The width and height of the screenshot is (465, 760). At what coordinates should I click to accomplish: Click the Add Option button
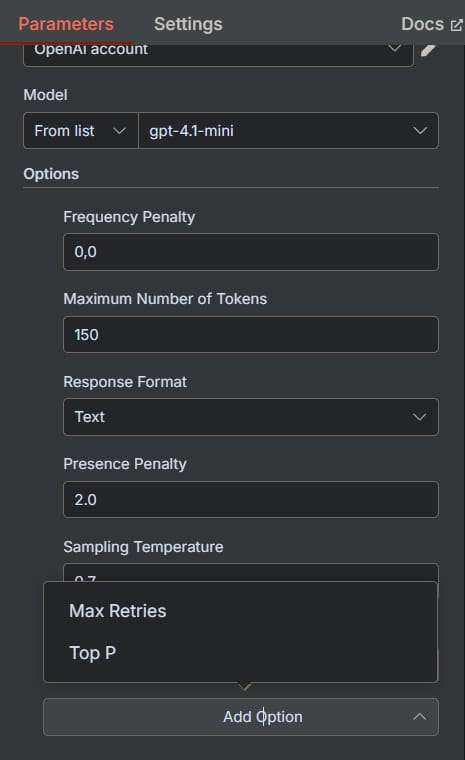[x=241, y=717]
